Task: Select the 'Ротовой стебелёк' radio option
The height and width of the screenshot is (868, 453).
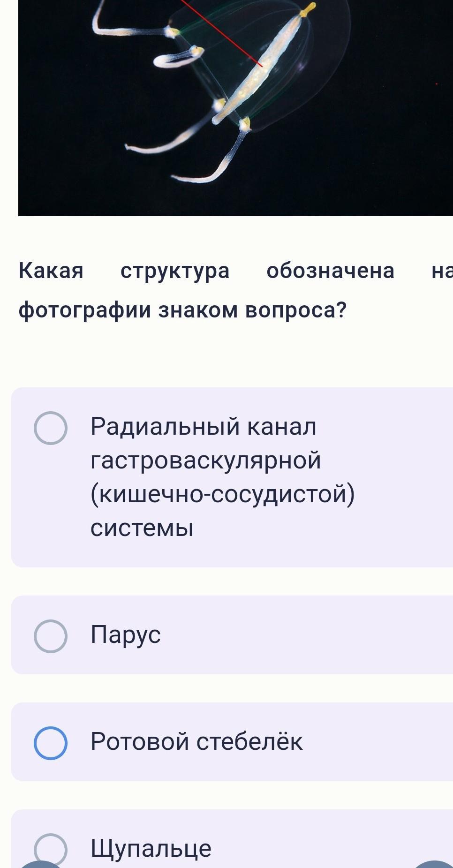Action: (x=51, y=743)
